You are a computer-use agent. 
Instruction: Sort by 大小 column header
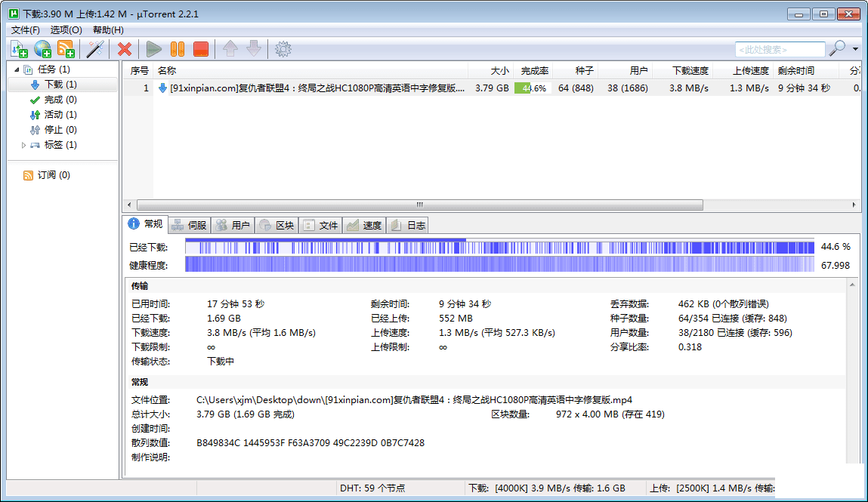tap(491, 71)
